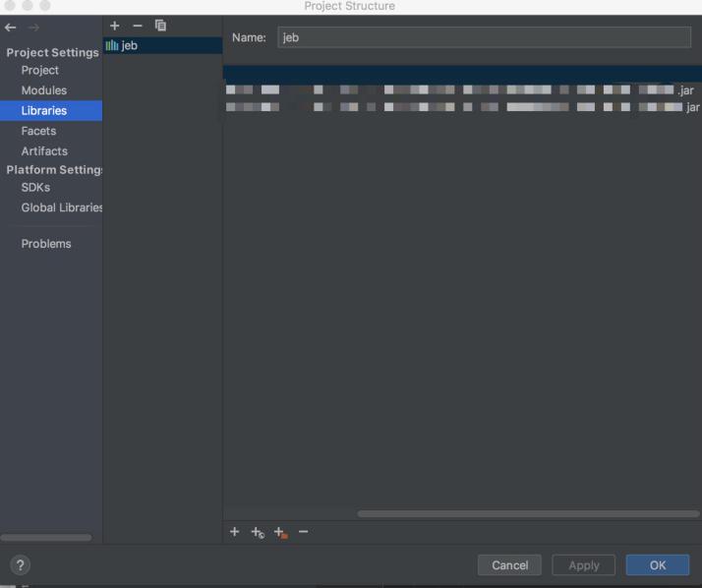This screenshot has height=588, width=702.
Task: Click the back navigation arrow
Action: click(x=11, y=28)
